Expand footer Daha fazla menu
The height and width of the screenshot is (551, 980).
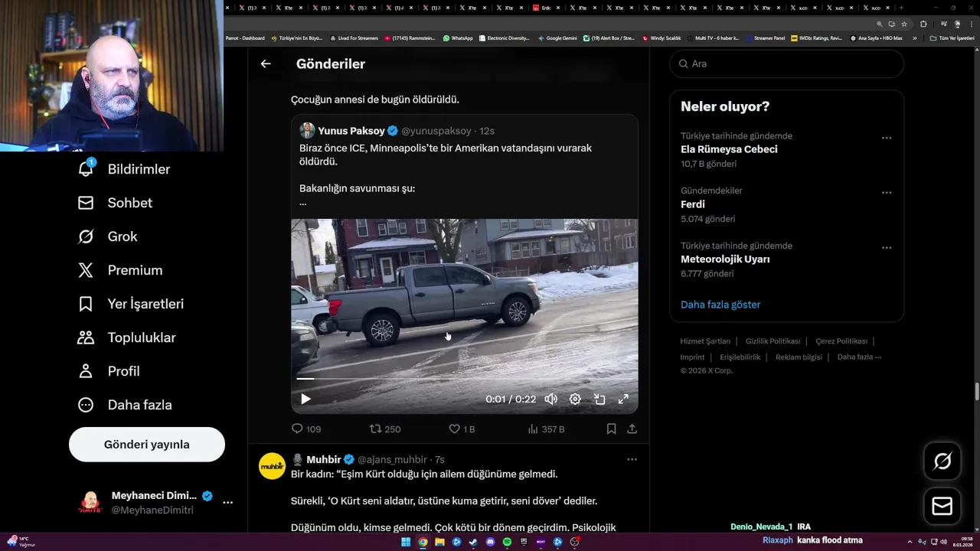[859, 357]
